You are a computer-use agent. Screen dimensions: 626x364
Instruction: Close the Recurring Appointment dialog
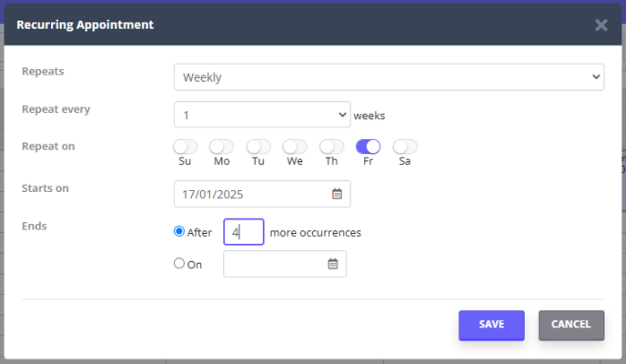click(x=601, y=25)
